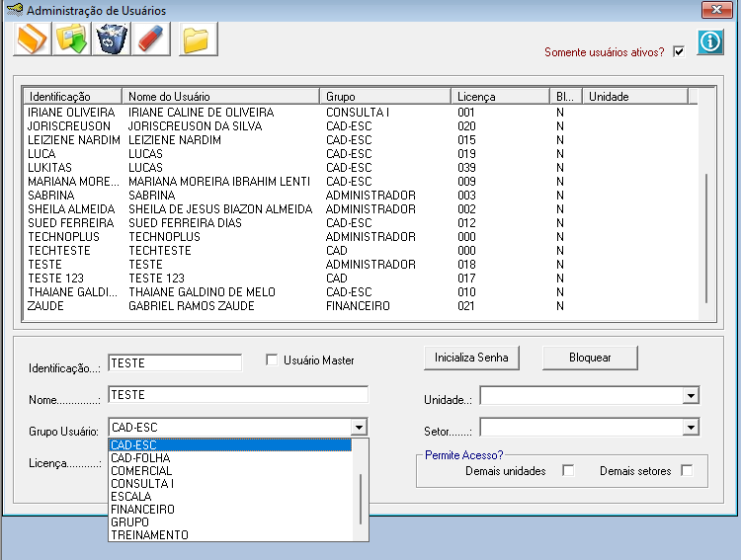Sort by the Nome do Usuário header
741x560 pixels.
[220, 97]
